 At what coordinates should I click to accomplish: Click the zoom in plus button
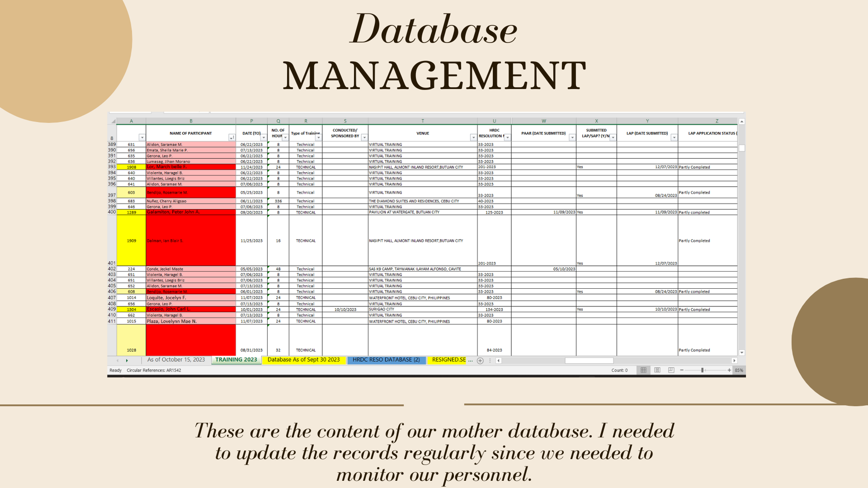point(729,370)
